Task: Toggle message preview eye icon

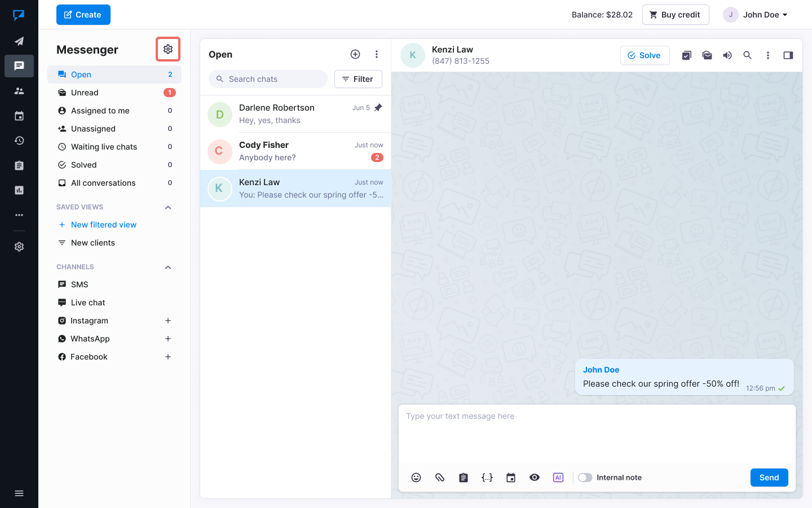Action: point(535,478)
